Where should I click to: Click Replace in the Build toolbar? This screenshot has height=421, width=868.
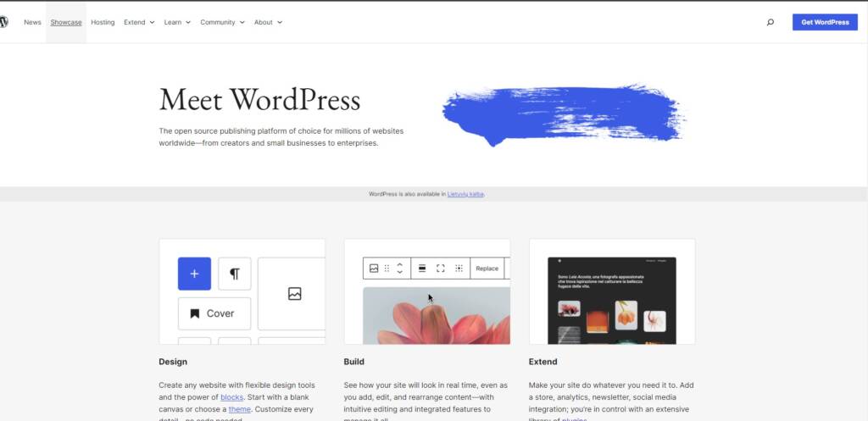[x=487, y=269]
